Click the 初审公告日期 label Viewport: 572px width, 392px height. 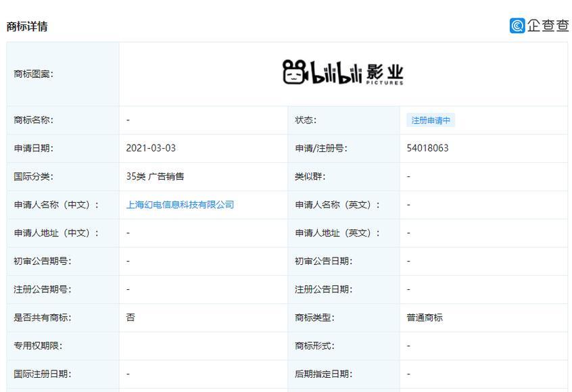tap(324, 261)
